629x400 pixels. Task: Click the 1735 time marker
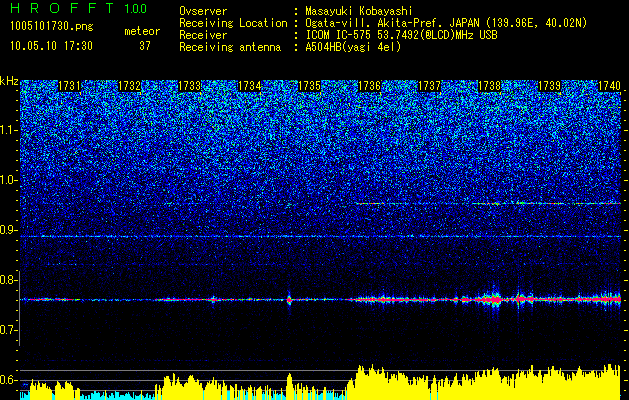(309, 86)
